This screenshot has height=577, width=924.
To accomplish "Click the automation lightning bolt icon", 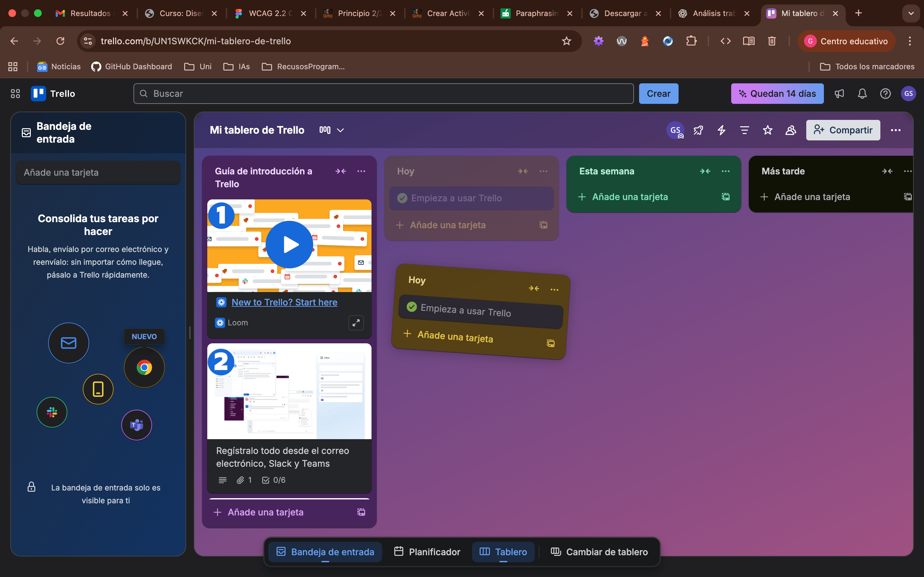I will [x=721, y=130].
